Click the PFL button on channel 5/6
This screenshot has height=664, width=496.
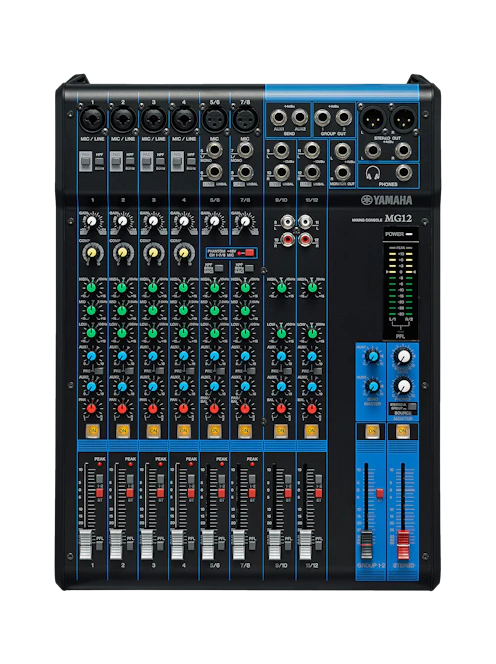pos(222,545)
